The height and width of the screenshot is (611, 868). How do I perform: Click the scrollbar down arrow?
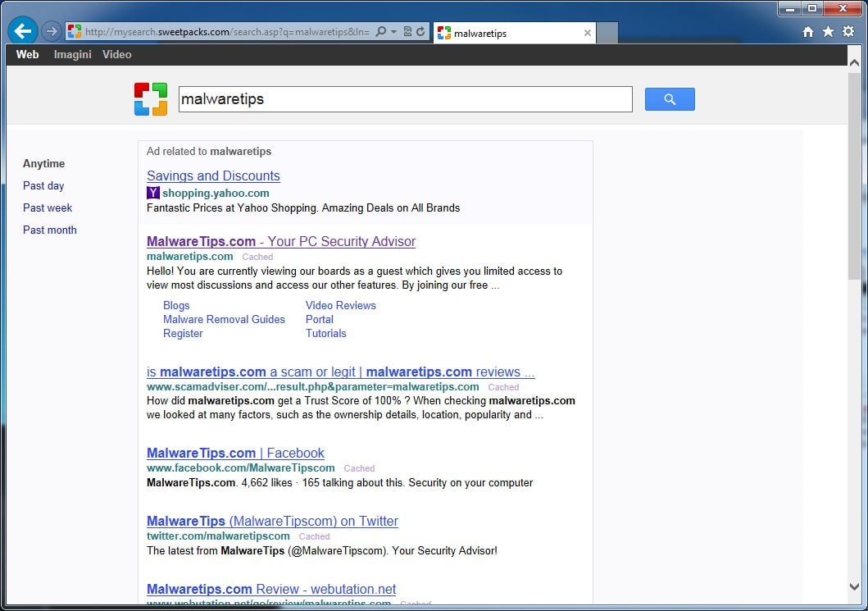(854, 586)
